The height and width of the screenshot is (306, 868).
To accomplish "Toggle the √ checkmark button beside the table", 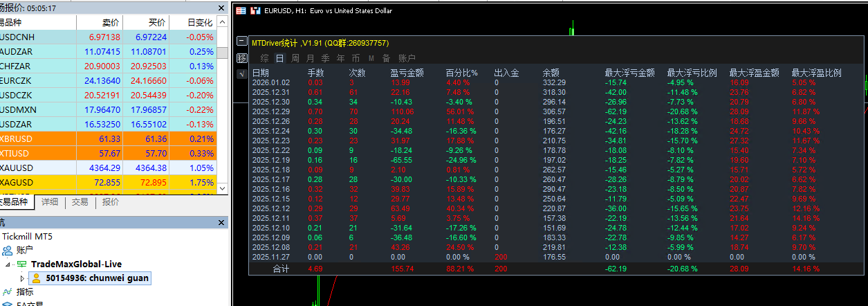I will point(241,73).
